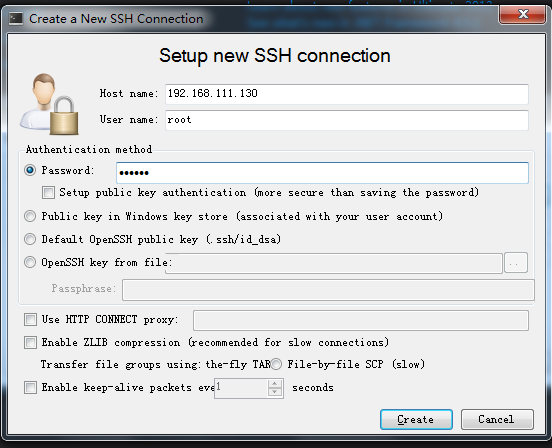Enable setup public key authentication checkbox
The width and height of the screenshot is (552, 448).
48,193
